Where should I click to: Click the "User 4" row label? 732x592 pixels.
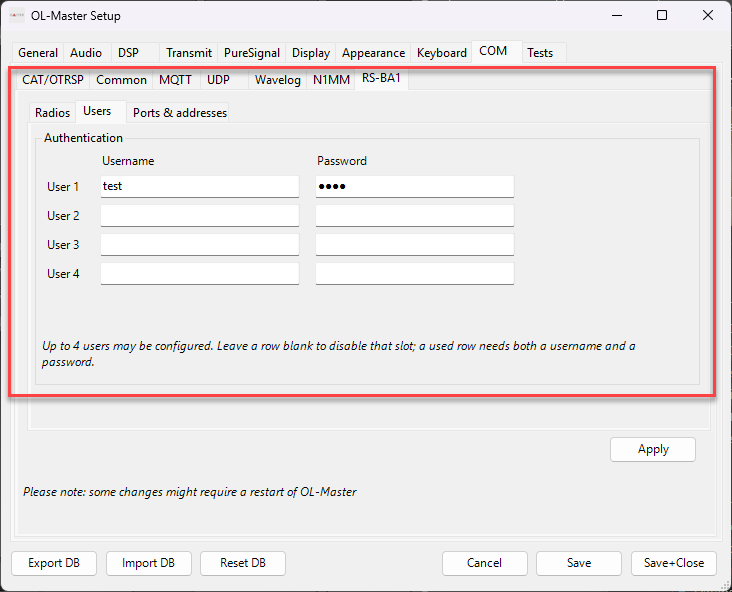tap(63, 274)
